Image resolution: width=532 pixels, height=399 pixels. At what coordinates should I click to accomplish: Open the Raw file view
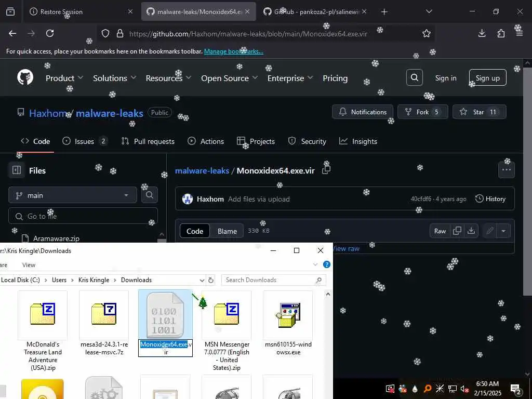[440, 231]
